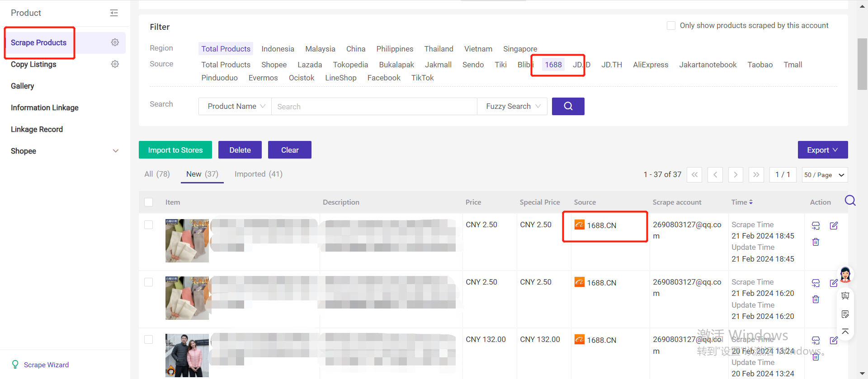868x379 pixels.
Task: Click the page number 1 / 1 box
Action: coord(783,174)
